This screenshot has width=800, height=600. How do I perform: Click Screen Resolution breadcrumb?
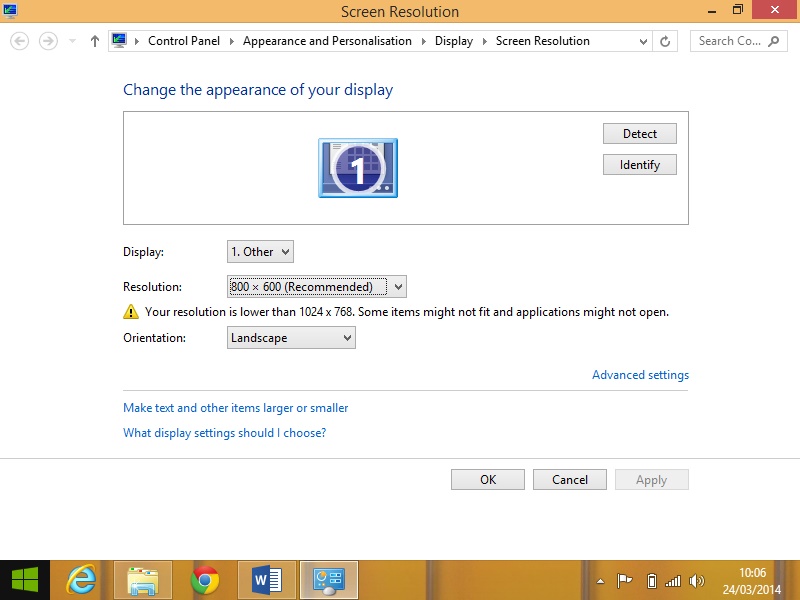coord(542,41)
